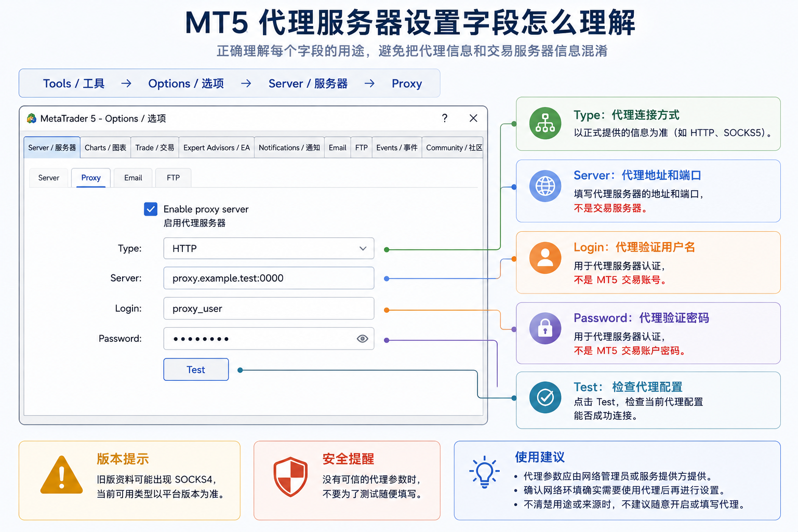The width and height of the screenshot is (798, 532).
Task: Click the 启用代理服务器 label text
Action: pyautogui.click(x=195, y=223)
